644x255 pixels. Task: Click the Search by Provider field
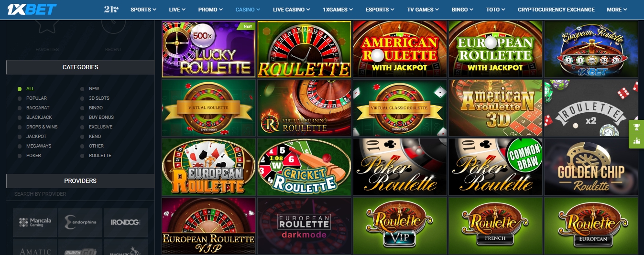coord(80,194)
